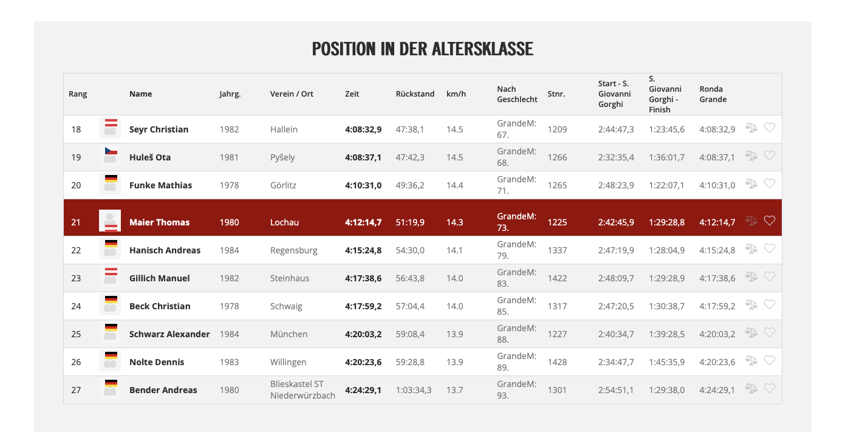The width and height of the screenshot is (868, 432).
Task: Mark Beck Christian as favorite via heart
Action: tap(770, 304)
